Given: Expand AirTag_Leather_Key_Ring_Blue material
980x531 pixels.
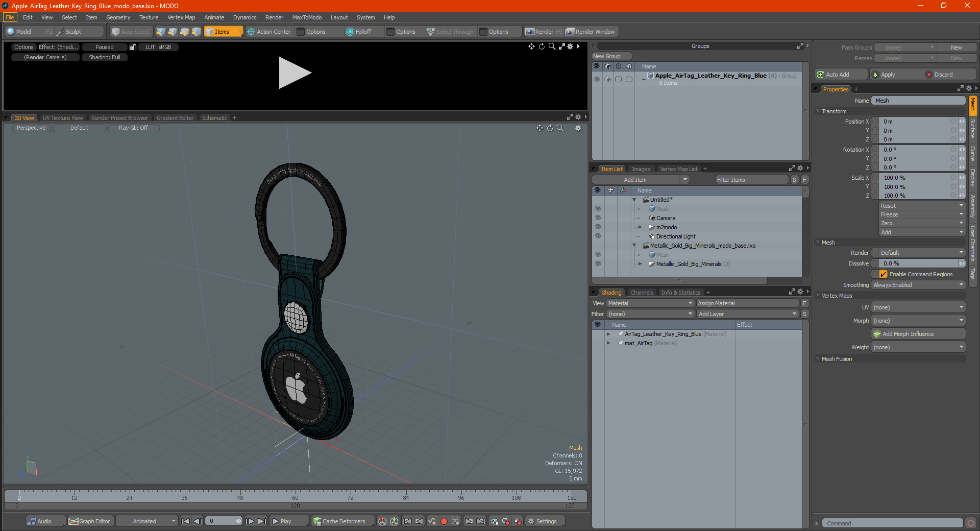Looking at the screenshot, I should 608,334.
